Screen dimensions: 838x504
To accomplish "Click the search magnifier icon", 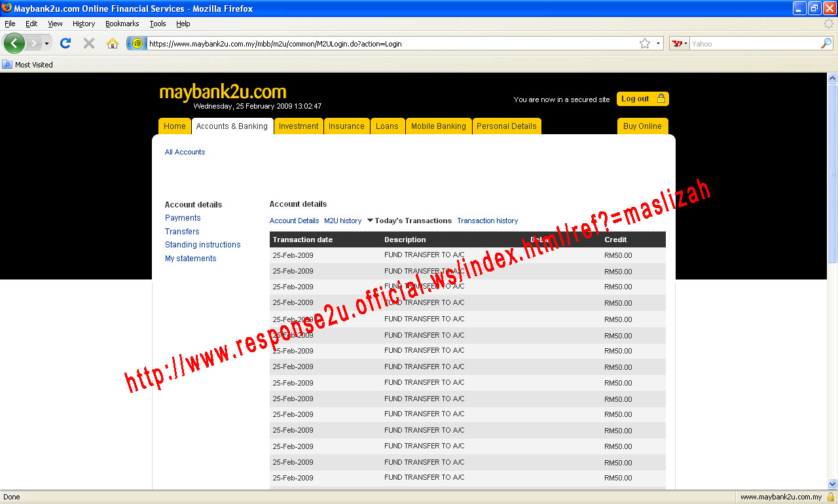I will pos(826,44).
